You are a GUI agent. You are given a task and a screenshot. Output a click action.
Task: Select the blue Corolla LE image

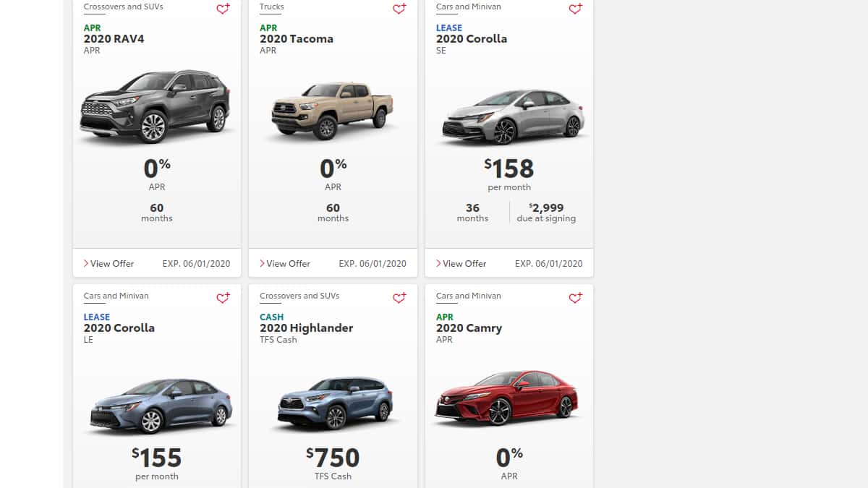(161, 406)
